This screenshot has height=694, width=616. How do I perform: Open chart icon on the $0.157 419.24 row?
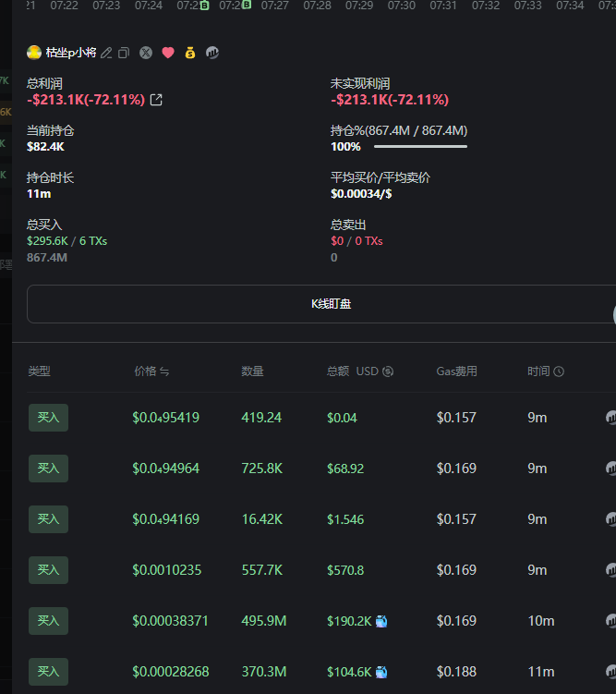pyautogui.click(x=610, y=418)
